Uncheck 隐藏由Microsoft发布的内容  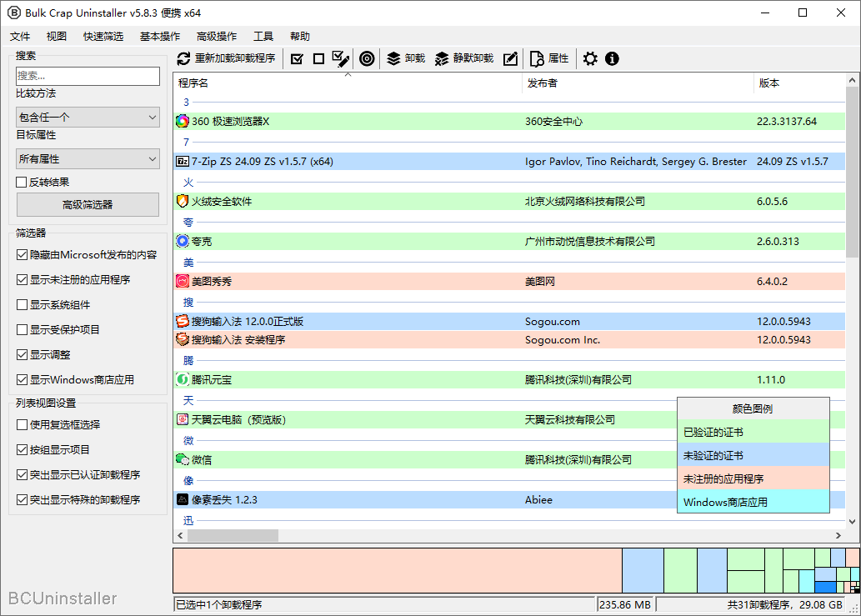click(22, 255)
